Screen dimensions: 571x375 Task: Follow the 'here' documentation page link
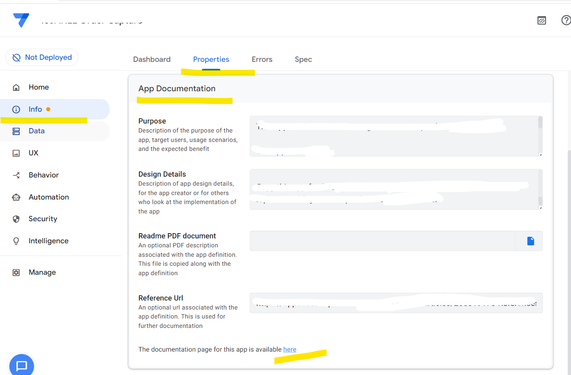(x=290, y=350)
